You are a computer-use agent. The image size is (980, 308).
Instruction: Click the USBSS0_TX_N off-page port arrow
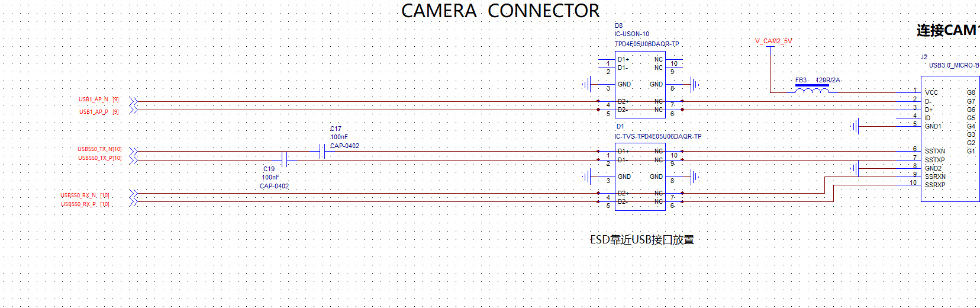point(134,152)
